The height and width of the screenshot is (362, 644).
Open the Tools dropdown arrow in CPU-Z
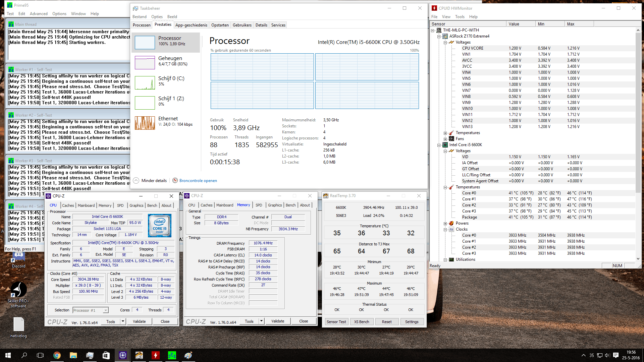click(123, 321)
